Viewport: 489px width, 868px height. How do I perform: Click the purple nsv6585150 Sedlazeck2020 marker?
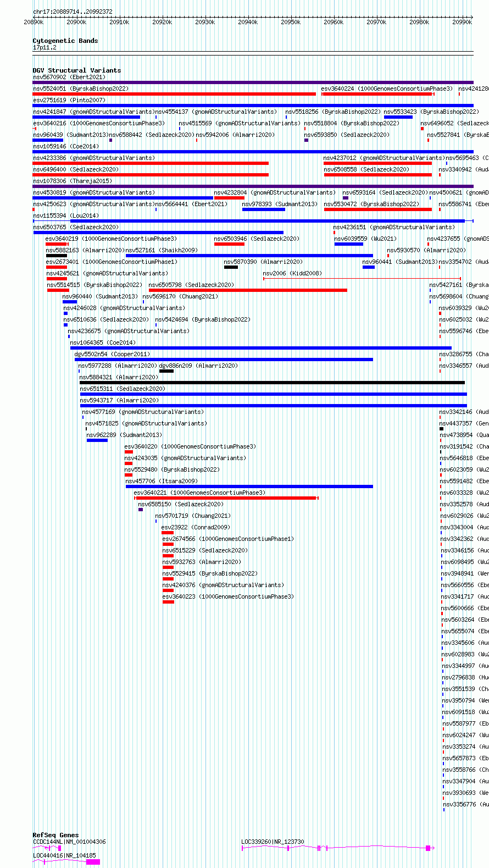(141, 510)
